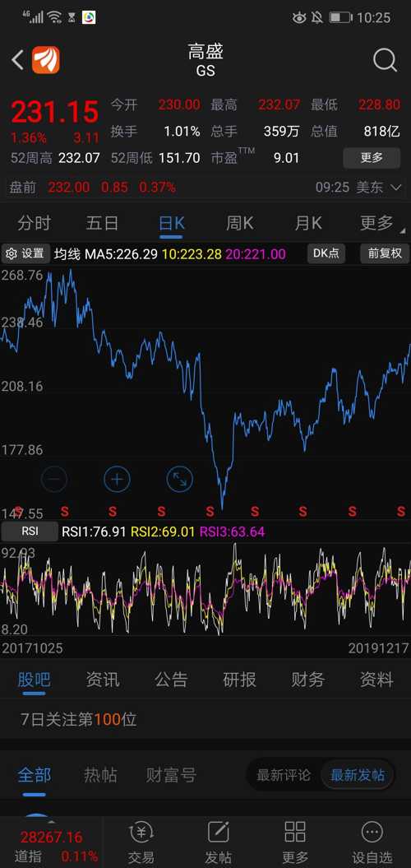Toggle the DK点 button
Viewport: 411px width, 868px height.
pos(326,253)
